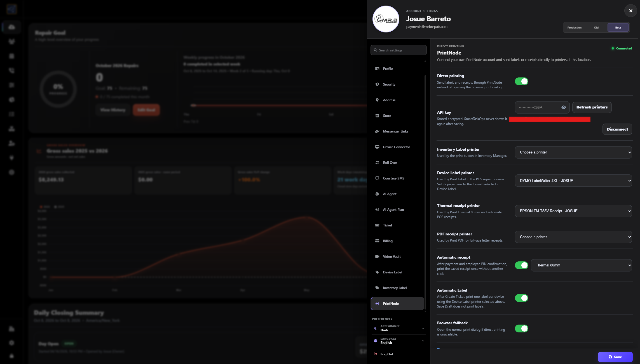Toggle the Direct printing switch
The image size is (640, 364).
pos(522,81)
